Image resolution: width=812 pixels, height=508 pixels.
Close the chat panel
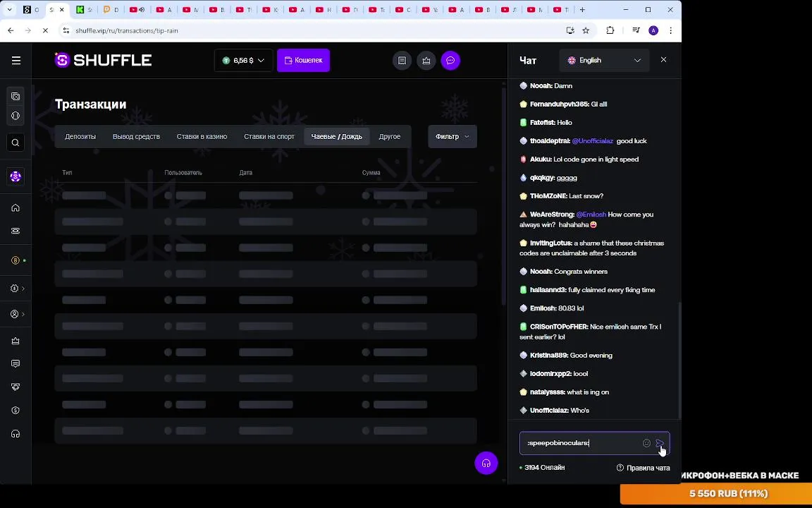coord(663,59)
